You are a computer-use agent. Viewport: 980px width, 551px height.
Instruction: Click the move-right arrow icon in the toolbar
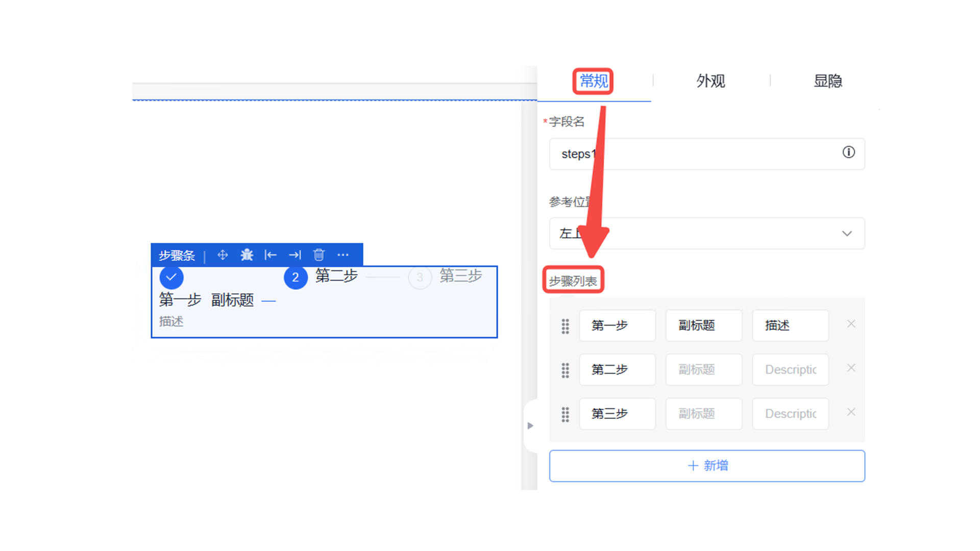point(295,255)
